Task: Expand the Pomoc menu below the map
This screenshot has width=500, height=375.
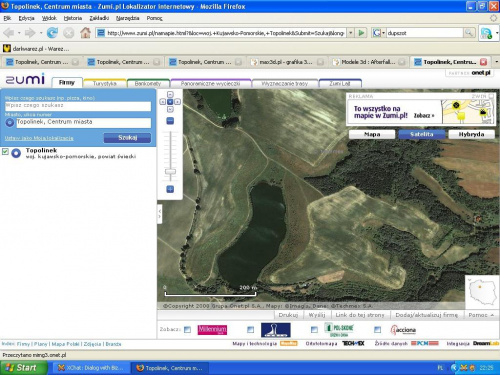Action: 481,315
